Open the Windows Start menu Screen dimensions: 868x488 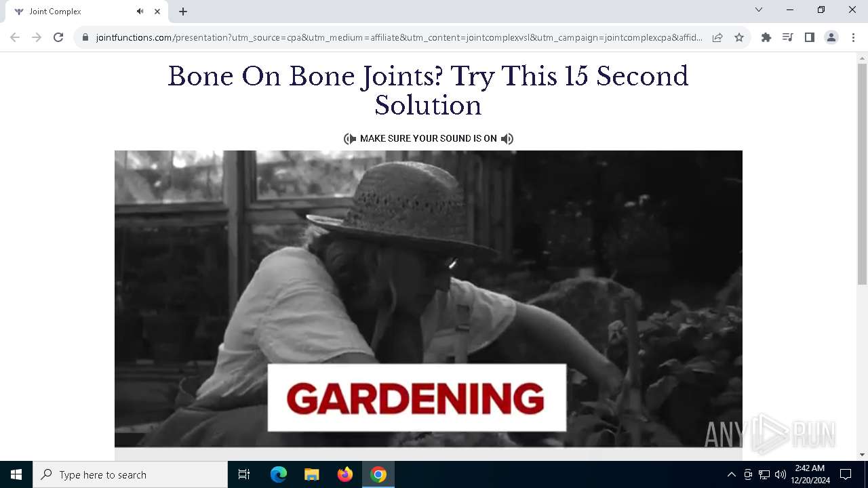tap(16, 474)
